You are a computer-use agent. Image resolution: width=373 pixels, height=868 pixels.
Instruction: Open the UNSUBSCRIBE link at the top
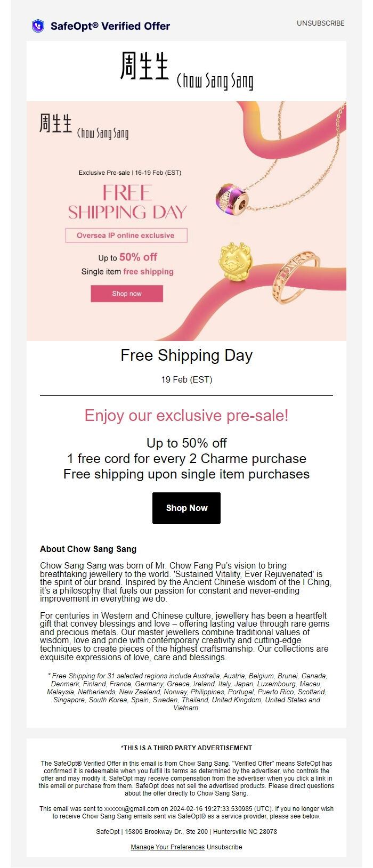(x=321, y=23)
